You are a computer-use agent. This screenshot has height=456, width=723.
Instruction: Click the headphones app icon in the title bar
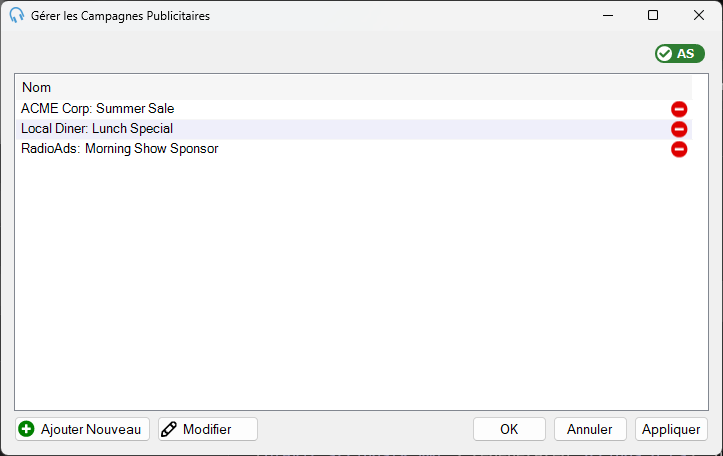coord(17,15)
